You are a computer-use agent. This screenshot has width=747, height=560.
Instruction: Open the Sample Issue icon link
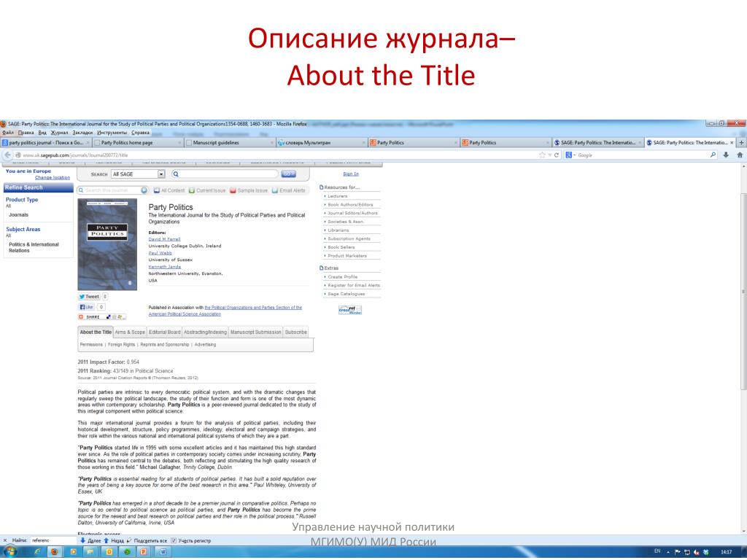pyautogui.click(x=249, y=190)
